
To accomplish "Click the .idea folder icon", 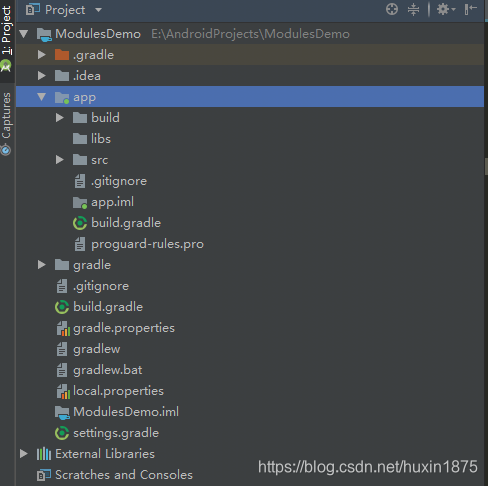I will pyautogui.click(x=62, y=76).
